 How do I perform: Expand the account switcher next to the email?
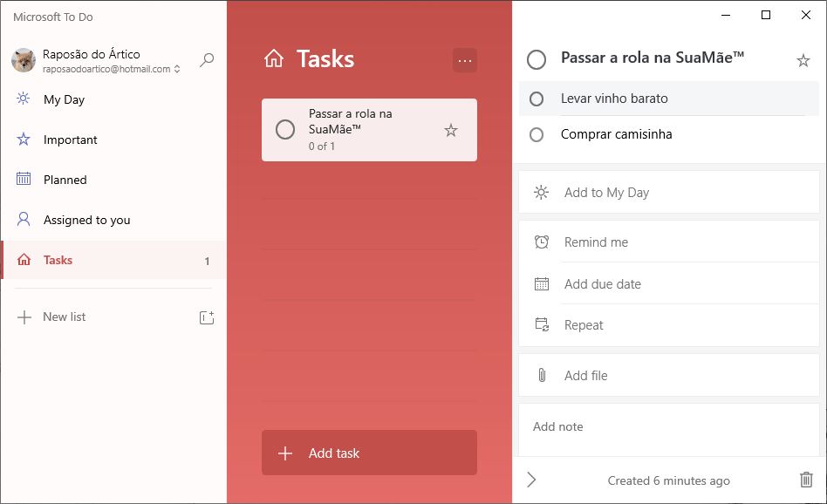pyautogui.click(x=177, y=69)
